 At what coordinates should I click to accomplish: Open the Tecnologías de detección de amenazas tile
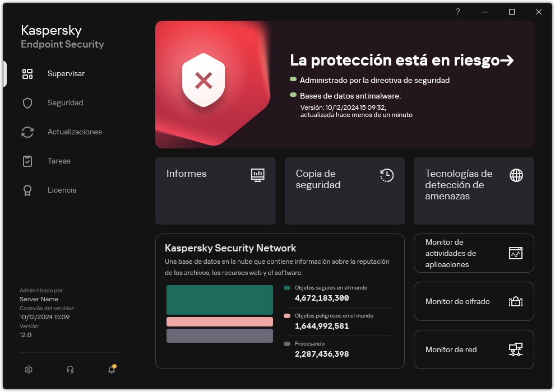(x=474, y=191)
